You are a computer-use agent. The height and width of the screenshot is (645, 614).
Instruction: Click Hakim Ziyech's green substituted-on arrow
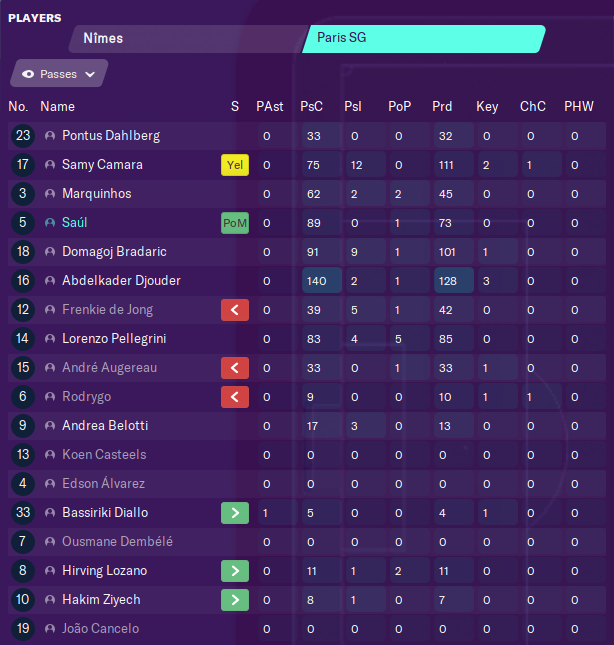click(235, 600)
